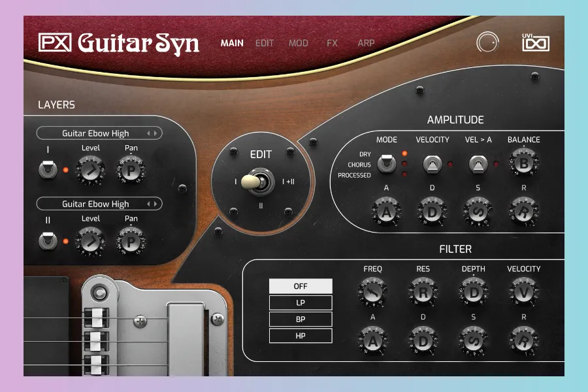
Task: Click the Amplitude Balance knob
Action: pos(523,163)
